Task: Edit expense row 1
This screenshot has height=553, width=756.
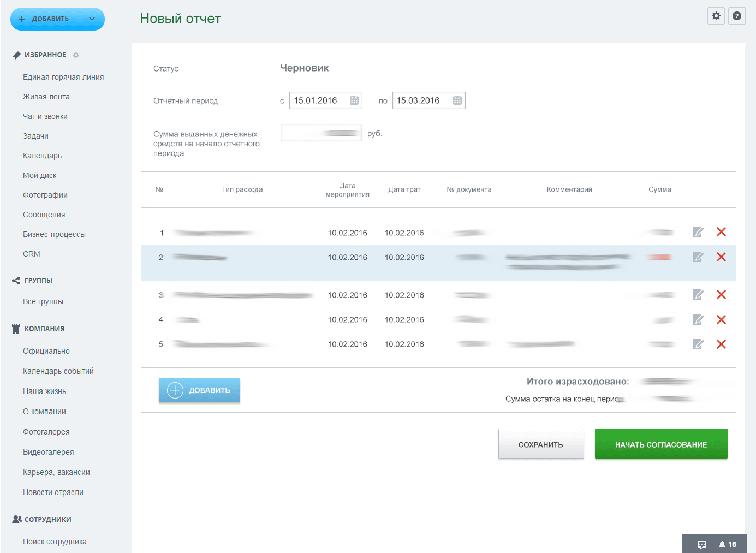Action: click(x=698, y=232)
